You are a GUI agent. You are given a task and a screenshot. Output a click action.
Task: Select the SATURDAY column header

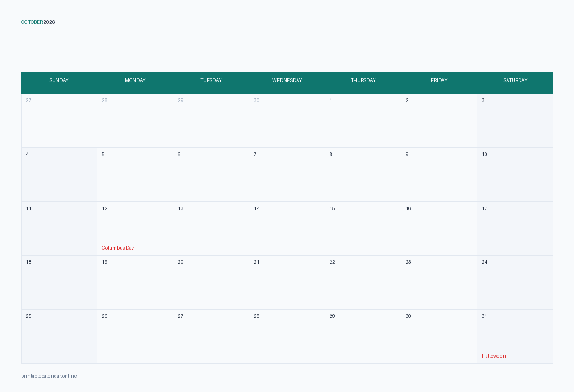point(515,80)
